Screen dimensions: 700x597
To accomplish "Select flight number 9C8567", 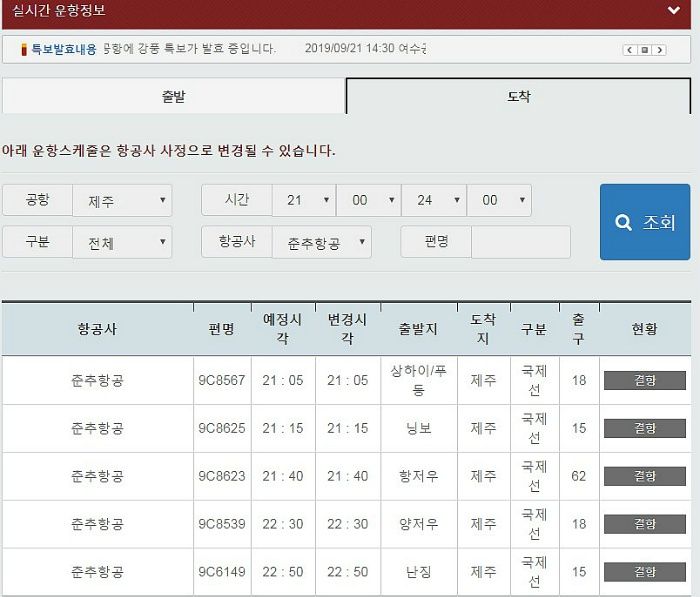I will pyautogui.click(x=222, y=380).
